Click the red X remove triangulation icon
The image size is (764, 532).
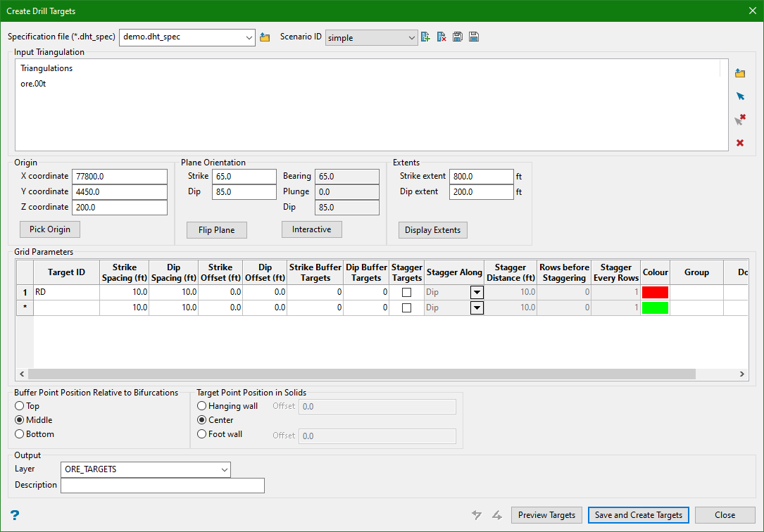coord(740,143)
